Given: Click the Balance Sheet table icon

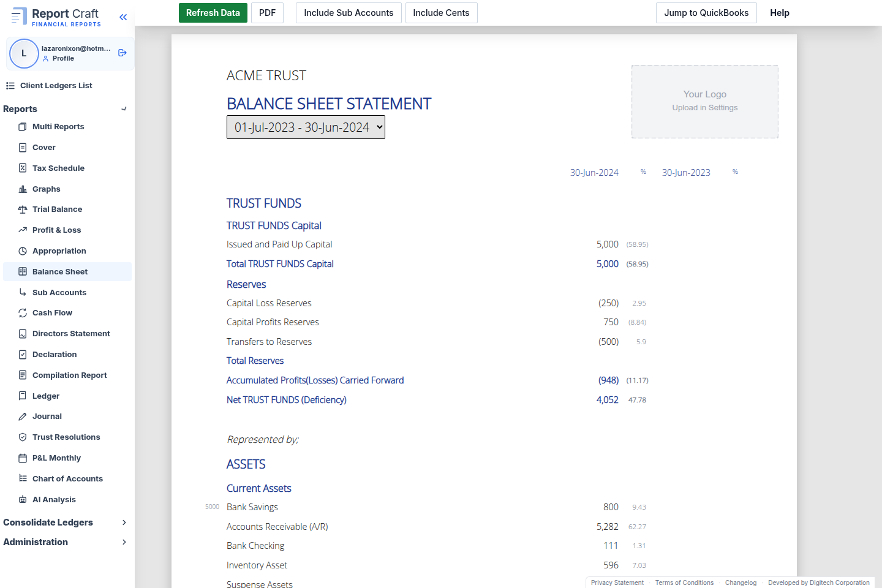Looking at the screenshot, I should [23, 271].
